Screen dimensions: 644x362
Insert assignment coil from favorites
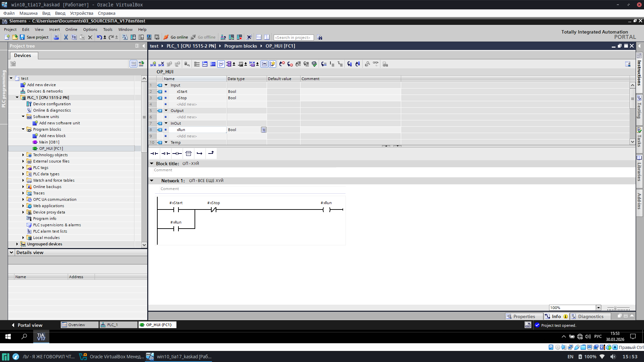coord(177,154)
